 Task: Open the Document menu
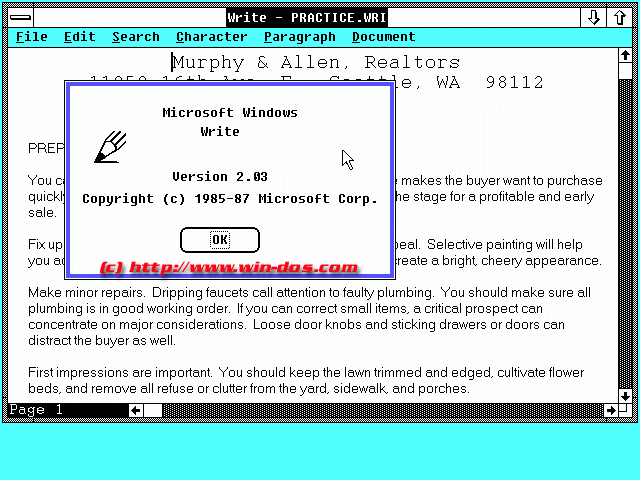point(383,37)
